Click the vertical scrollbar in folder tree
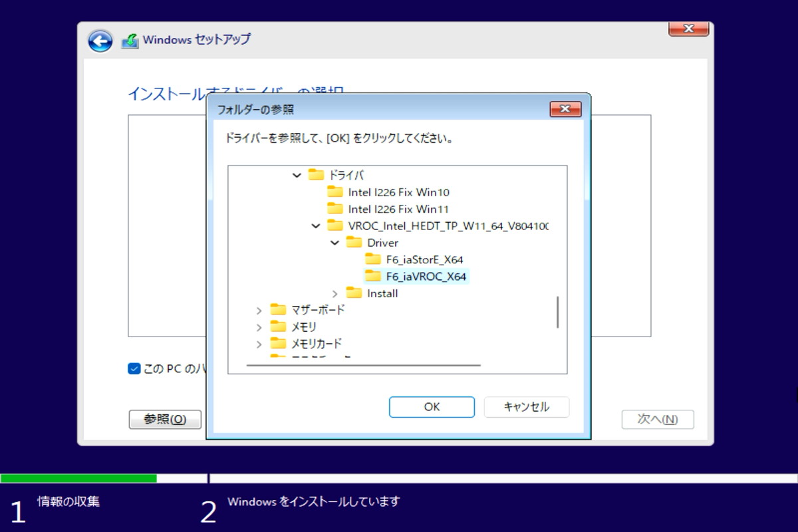The image size is (798, 532). click(557, 312)
